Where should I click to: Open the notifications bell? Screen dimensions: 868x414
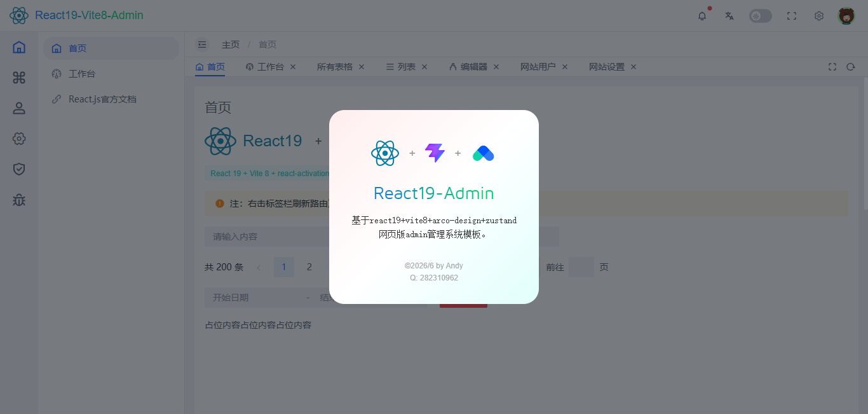702,16
